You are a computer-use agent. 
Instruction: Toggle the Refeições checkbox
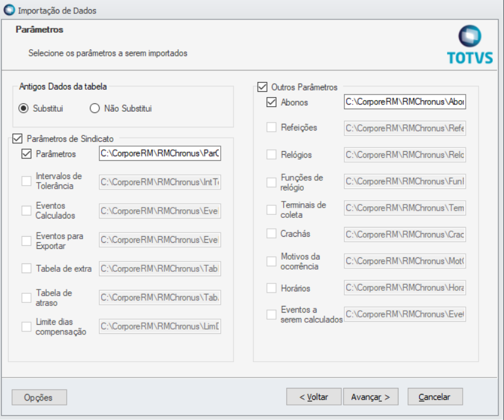click(271, 127)
